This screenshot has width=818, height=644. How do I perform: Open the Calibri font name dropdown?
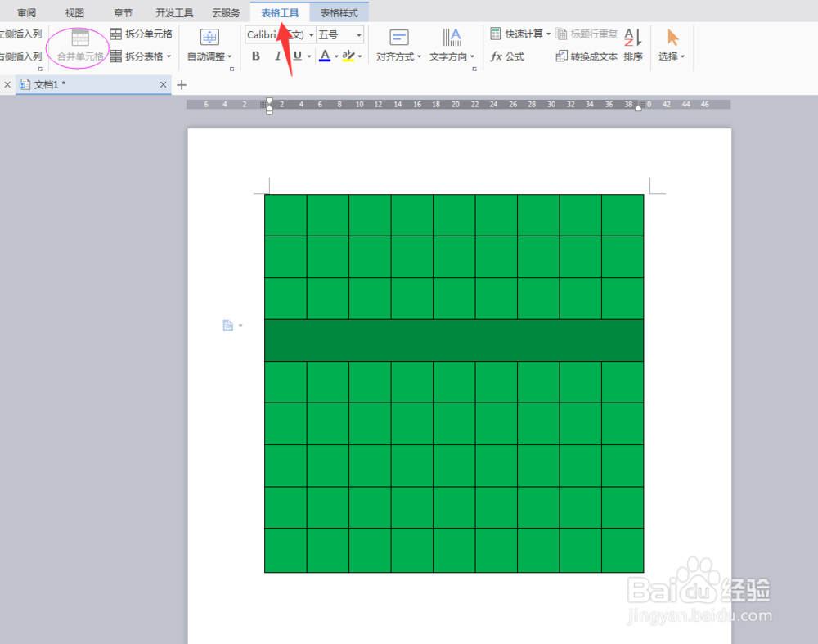point(312,35)
